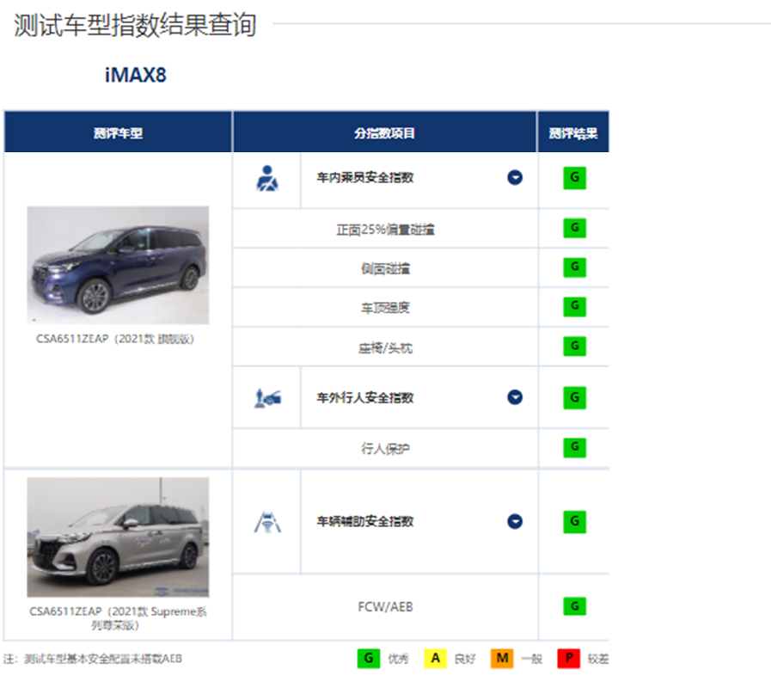Screen dimensions: 771x700
Task: Click the 优秀 legend label
Action: [398, 659]
